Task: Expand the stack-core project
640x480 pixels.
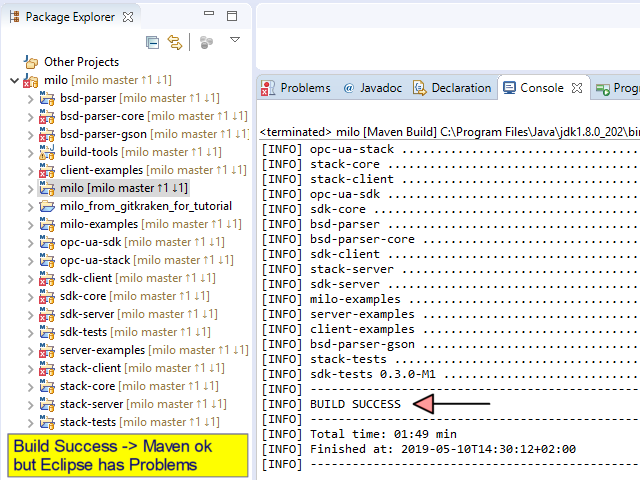Action: [x=30, y=387]
